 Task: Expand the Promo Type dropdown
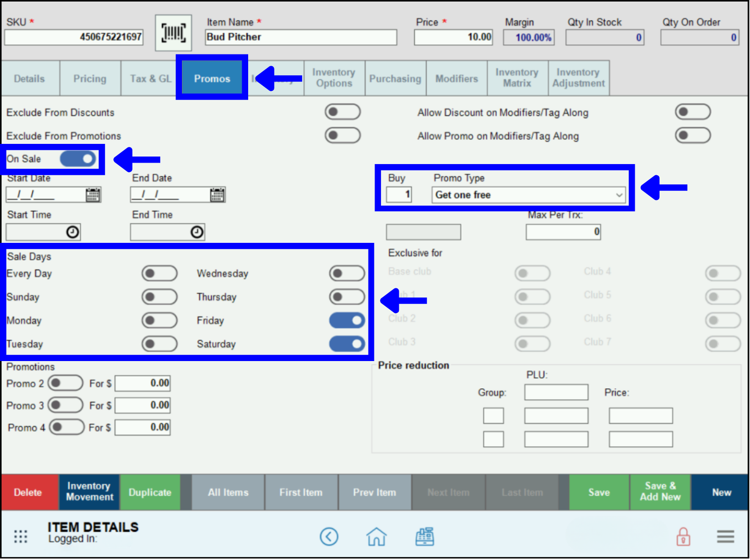tap(529, 195)
